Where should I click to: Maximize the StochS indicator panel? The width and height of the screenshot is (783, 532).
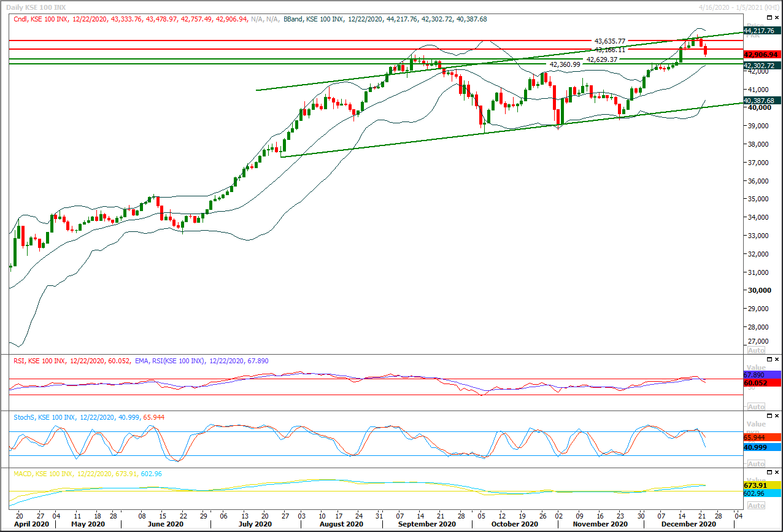768,417
